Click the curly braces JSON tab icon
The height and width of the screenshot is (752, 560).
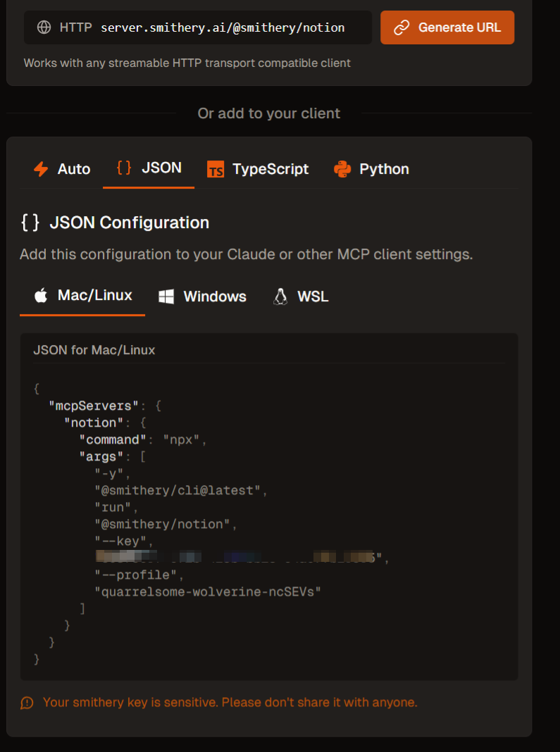click(124, 168)
